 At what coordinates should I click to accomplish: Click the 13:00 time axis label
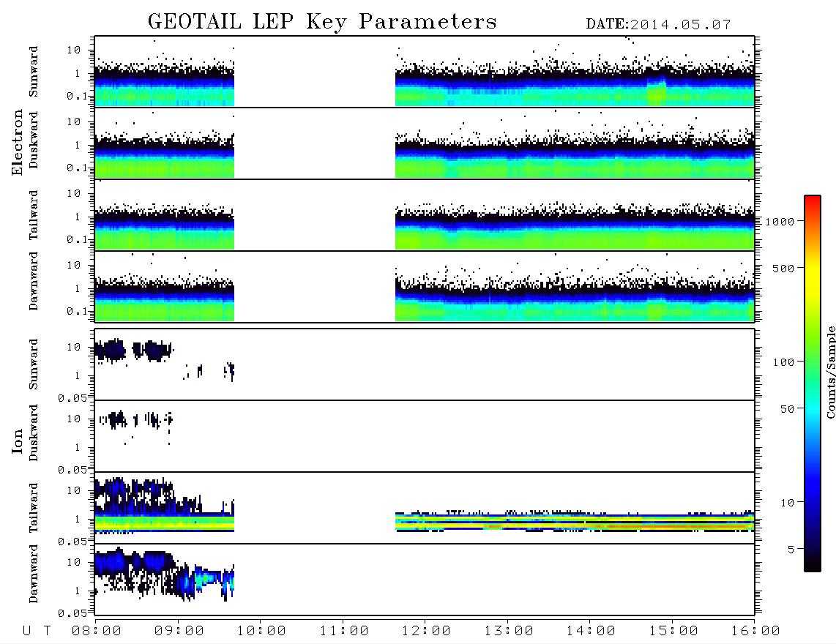(x=509, y=632)
